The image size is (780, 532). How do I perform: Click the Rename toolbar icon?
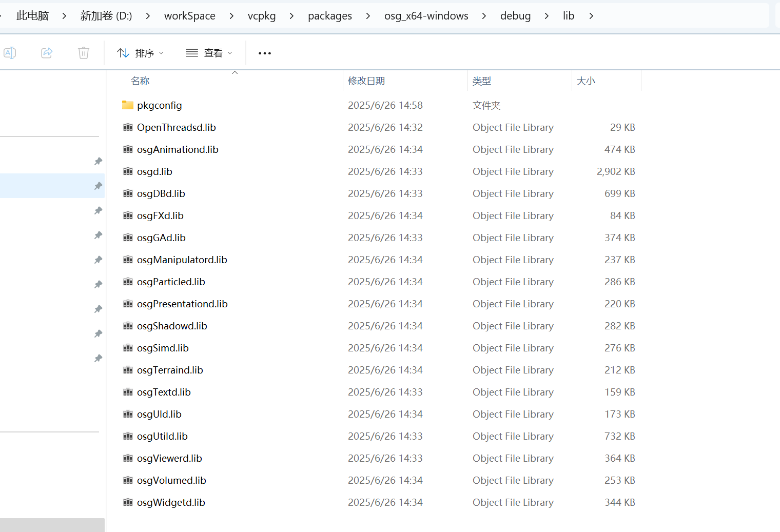point(10,53)
